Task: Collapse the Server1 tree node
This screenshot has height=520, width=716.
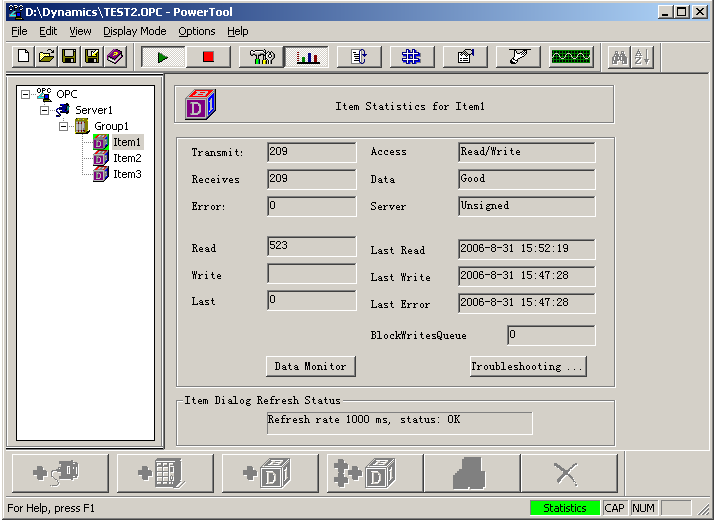Action: (45, 110)
